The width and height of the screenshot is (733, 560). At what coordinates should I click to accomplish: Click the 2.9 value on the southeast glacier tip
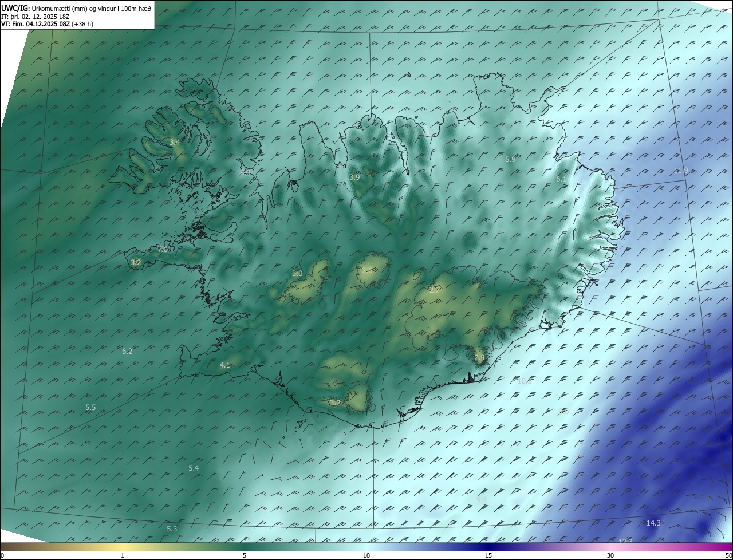(479, 358)
